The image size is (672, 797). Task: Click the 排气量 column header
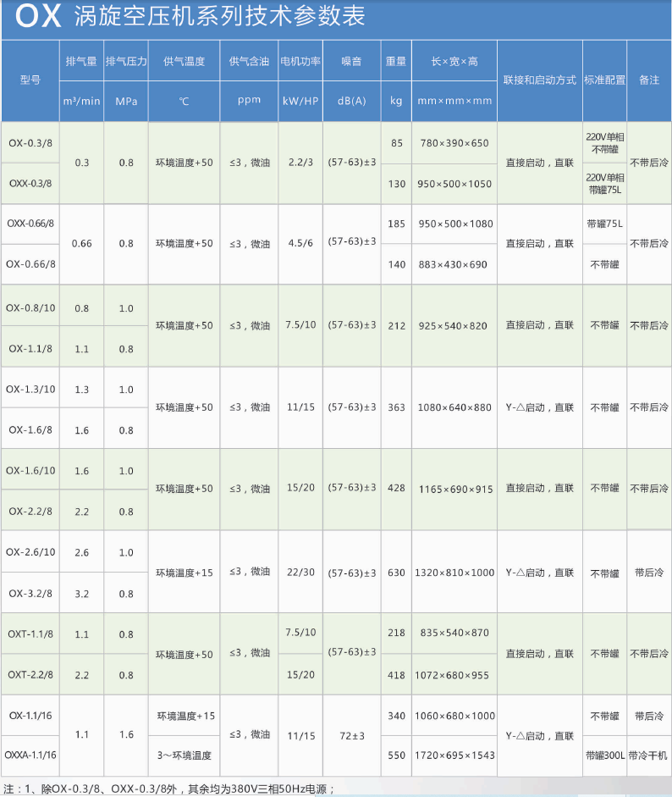81,61
